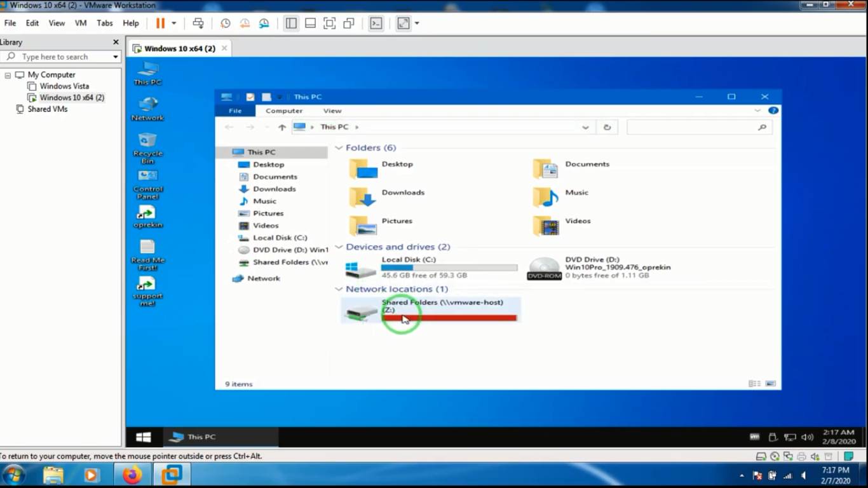Click the stretch guest display icon

tap(403, 24)
